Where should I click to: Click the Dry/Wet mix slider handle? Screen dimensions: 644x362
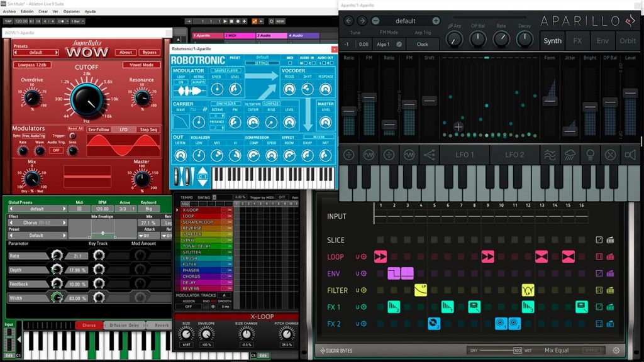517,351
